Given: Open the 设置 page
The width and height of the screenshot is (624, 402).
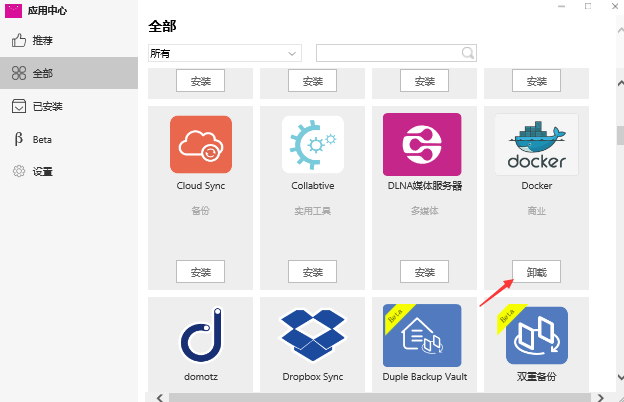Looking at the screenshot, I should coord(42,172).
